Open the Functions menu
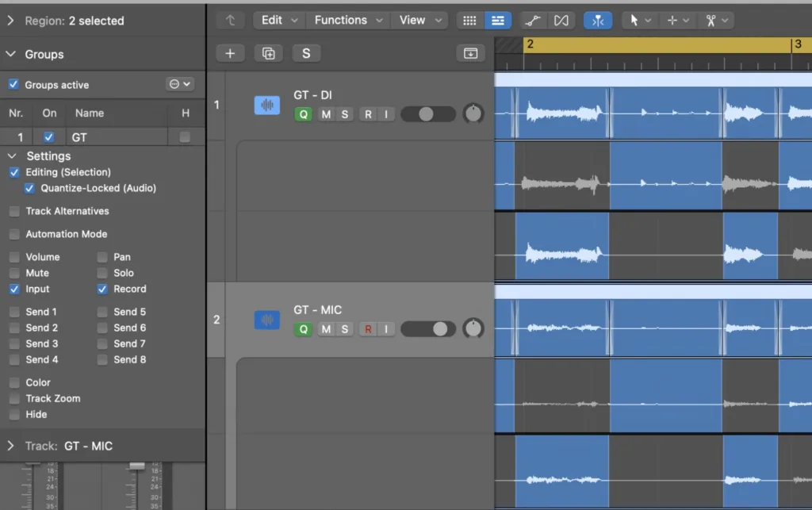The height and width of the screenshot is (510, 812). (x=348, y=20)
